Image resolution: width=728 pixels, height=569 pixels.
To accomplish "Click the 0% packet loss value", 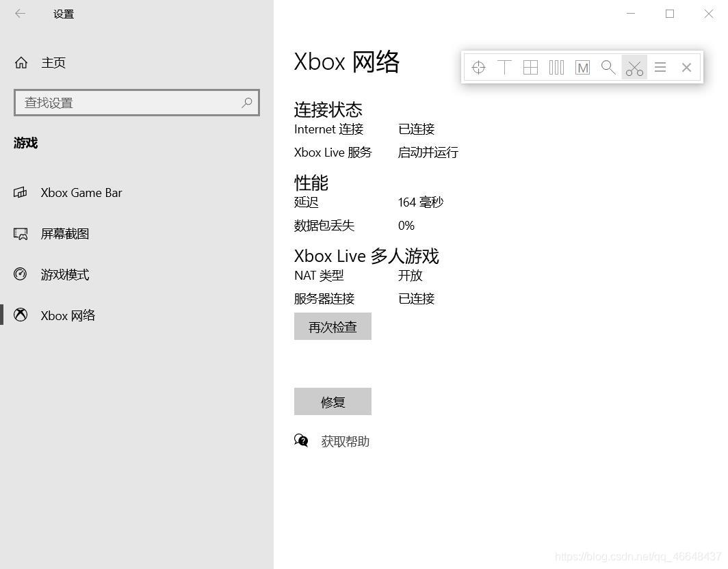I will tap(406, 226).
